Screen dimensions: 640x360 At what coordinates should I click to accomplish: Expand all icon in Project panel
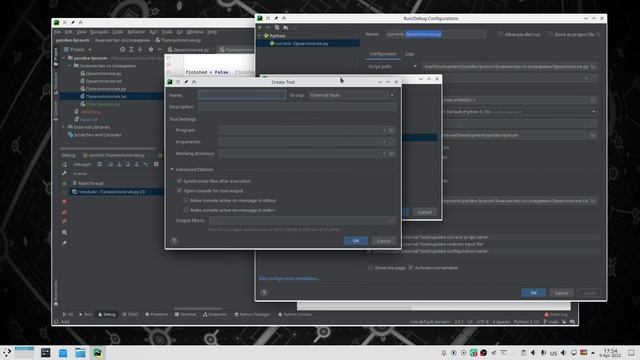pyautogui.click(x=131, y=49)
